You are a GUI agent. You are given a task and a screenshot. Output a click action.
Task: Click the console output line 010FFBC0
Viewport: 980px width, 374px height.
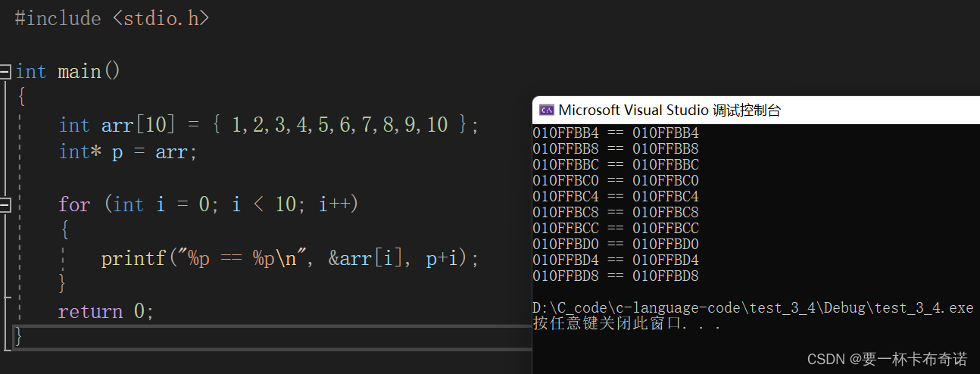[616, 180]
